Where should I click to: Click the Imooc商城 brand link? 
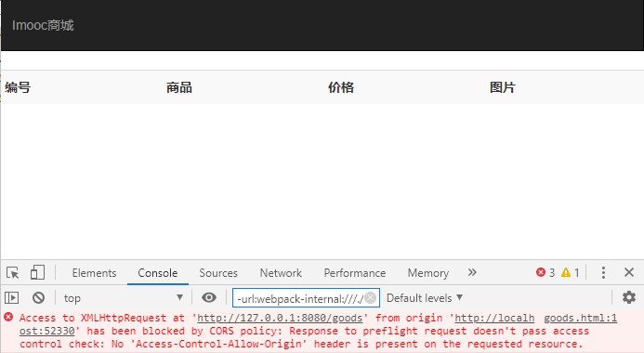click(x=43, y=25)
